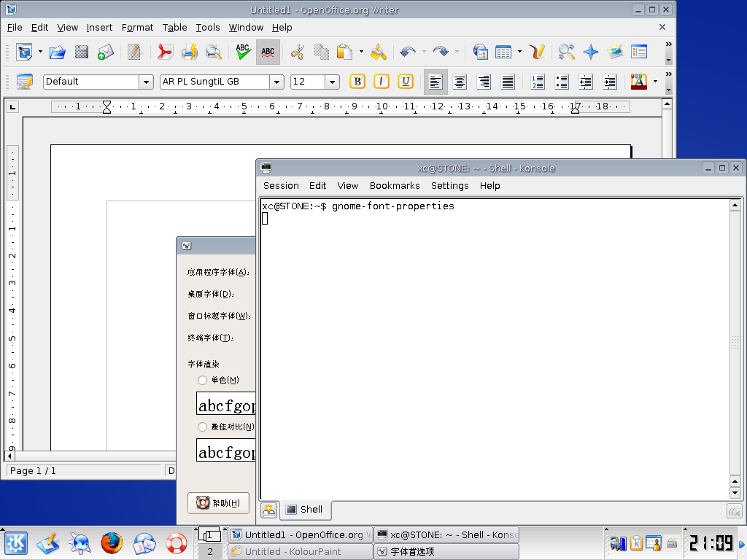Open Konsole Session menu
Image resolution: width=747 pixels, height=560 pixels.
(281, 186)
